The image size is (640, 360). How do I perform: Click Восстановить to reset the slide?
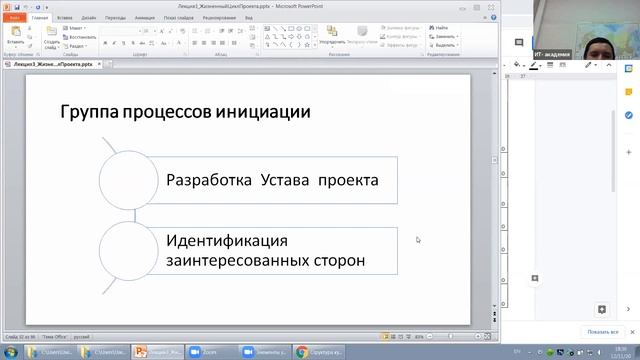80,37
